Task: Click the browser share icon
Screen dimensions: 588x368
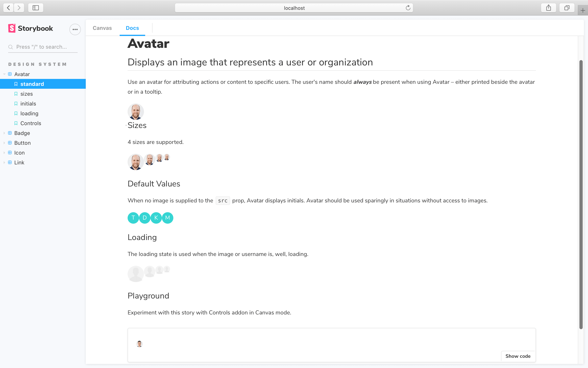Action: tap(548, 8)
